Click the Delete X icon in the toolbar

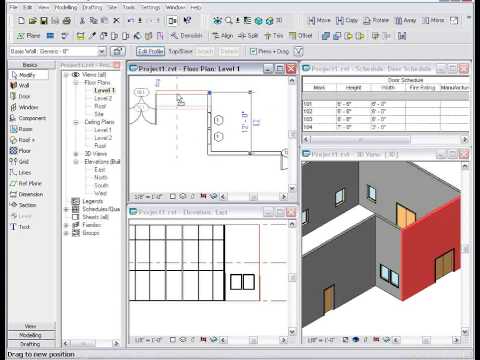[116, 21]
